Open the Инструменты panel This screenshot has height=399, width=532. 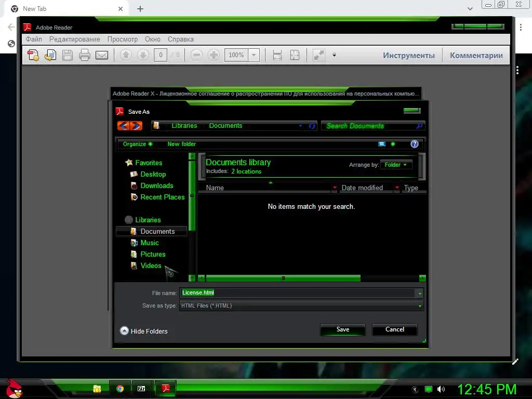[408, 55]
